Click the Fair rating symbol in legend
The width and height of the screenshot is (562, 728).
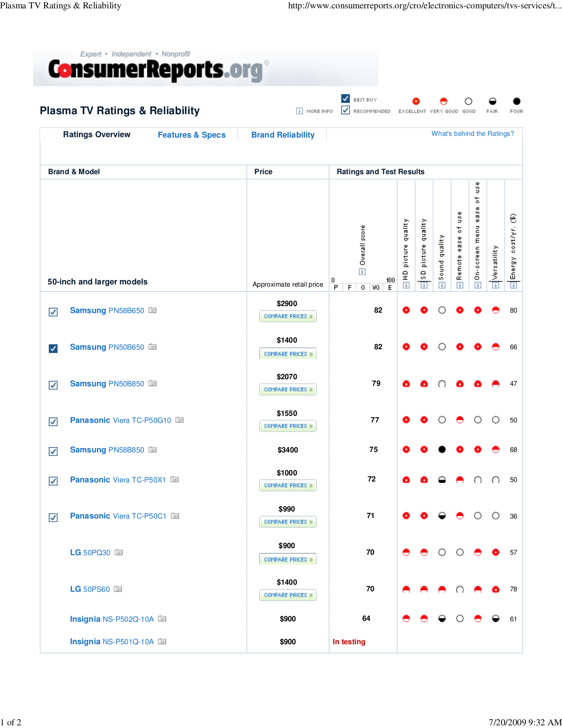[x=493, y=101]
